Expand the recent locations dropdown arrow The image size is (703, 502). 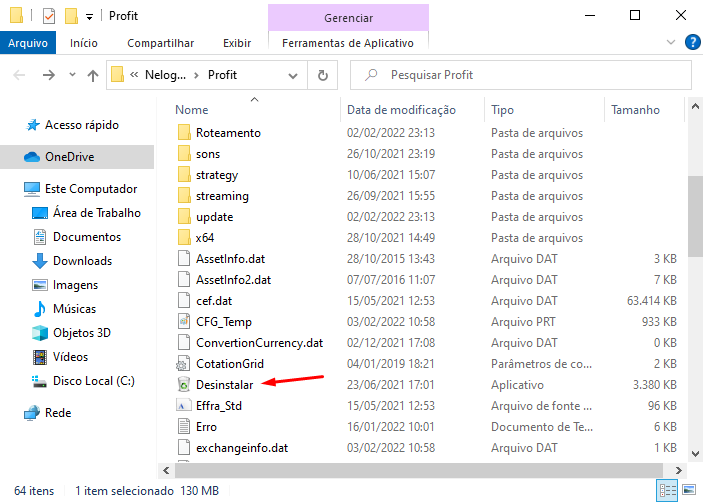click(x=70, y=76)
